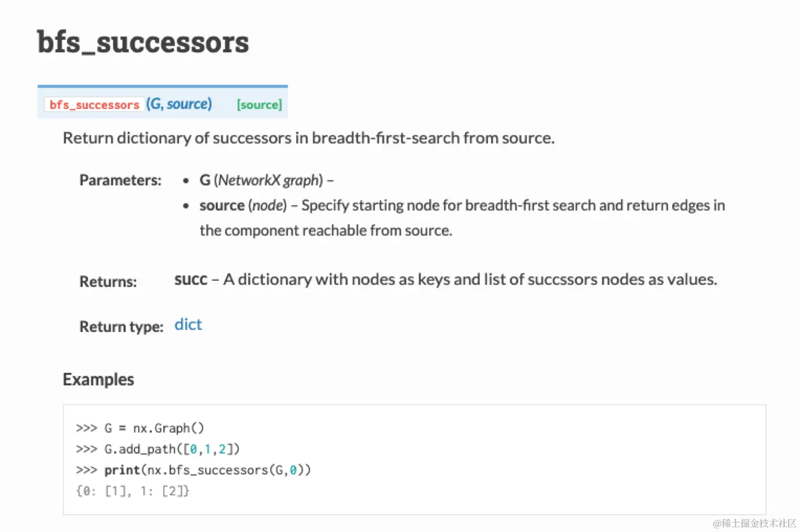Click the [source] link beside the signature
Screen dimensions: 800x532
pyautogui.click(x=259, y=105)
